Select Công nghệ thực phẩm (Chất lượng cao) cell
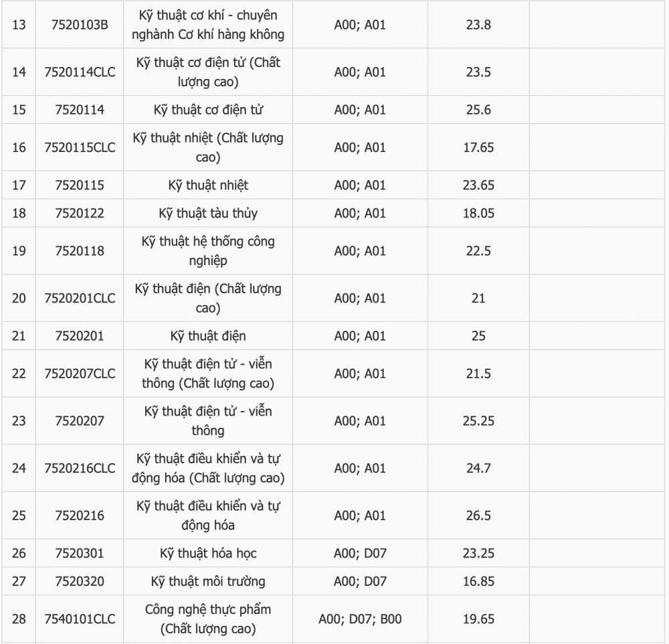 click(x=208, y=619)
